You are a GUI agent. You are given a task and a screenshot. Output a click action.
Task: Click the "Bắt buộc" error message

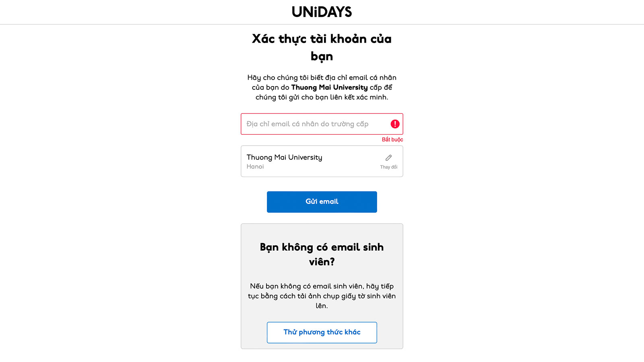click(x=392, y=140)
